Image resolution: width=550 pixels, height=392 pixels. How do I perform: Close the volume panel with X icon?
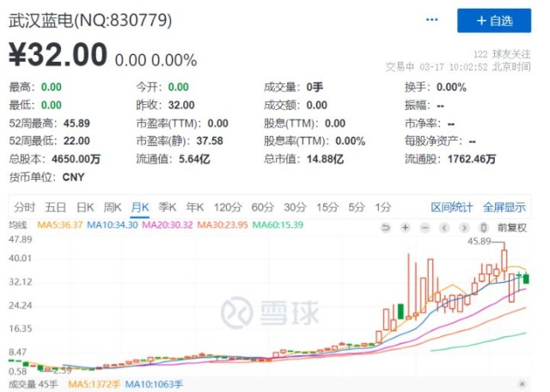(522, 383)
